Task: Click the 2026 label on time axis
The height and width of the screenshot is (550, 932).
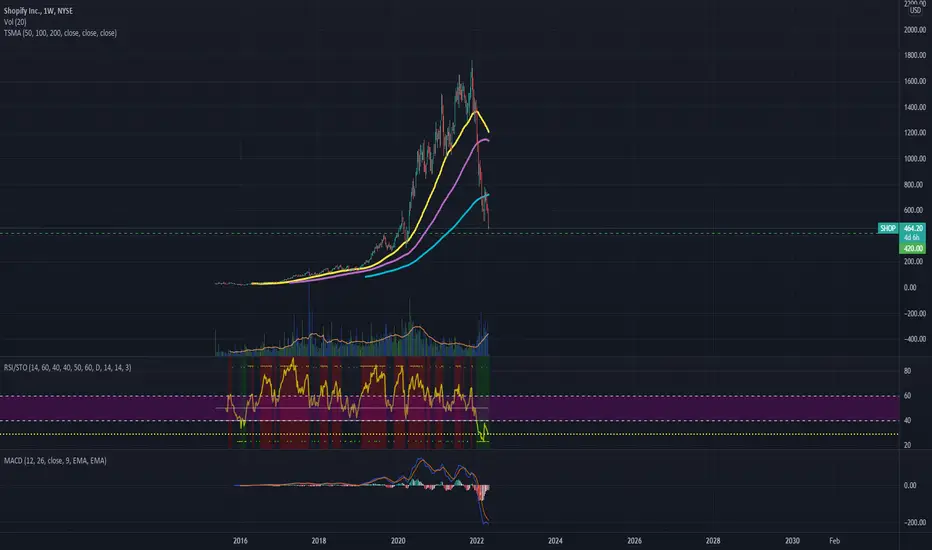Action: click(634, 541)
